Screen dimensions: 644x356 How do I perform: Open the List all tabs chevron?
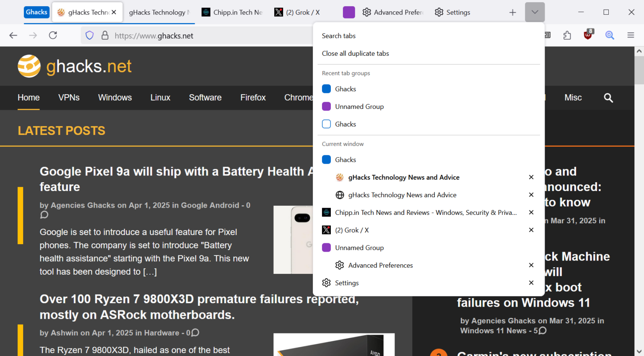[x=535, y=12]
